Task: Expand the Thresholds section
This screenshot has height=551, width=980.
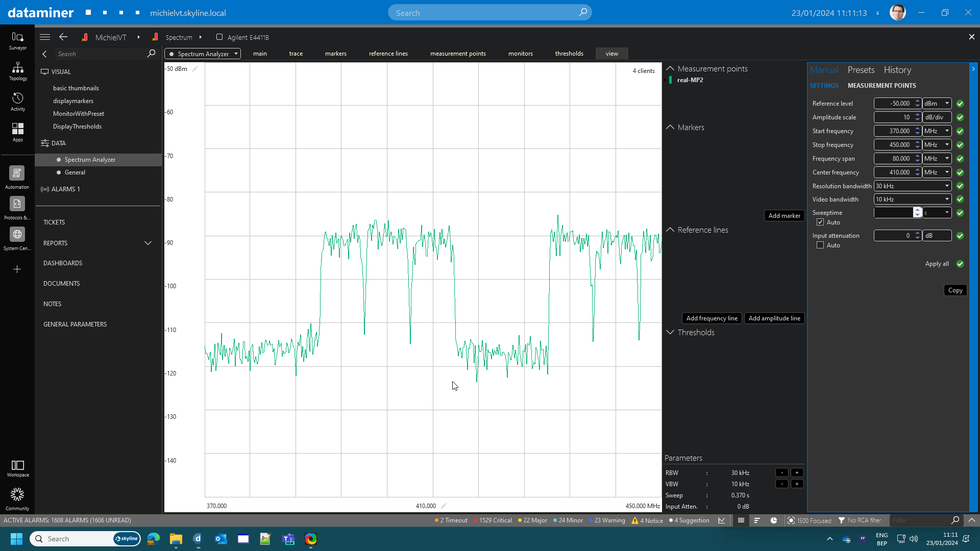Action: click(670, 332)
